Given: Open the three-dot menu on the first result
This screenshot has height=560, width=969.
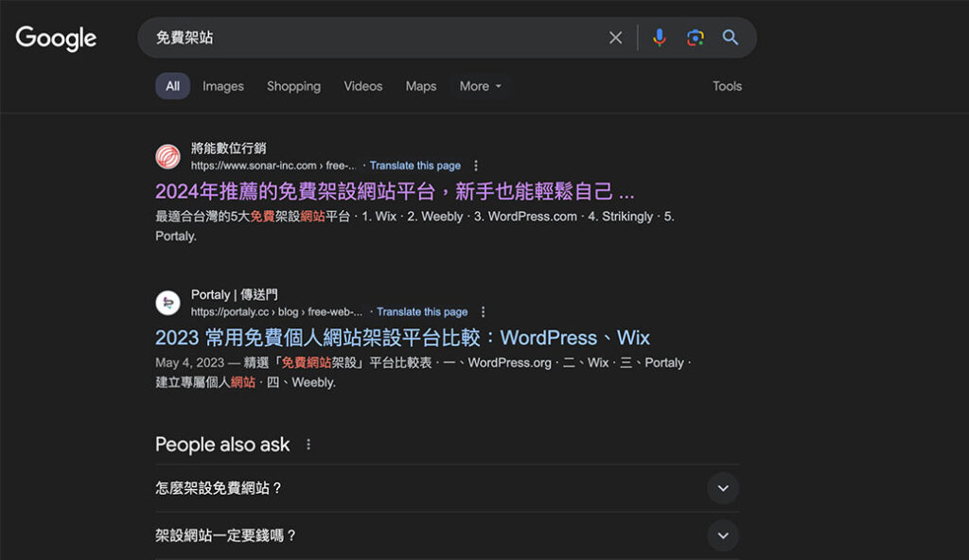Looking at the screenshot, I should [x=475, y=166].
